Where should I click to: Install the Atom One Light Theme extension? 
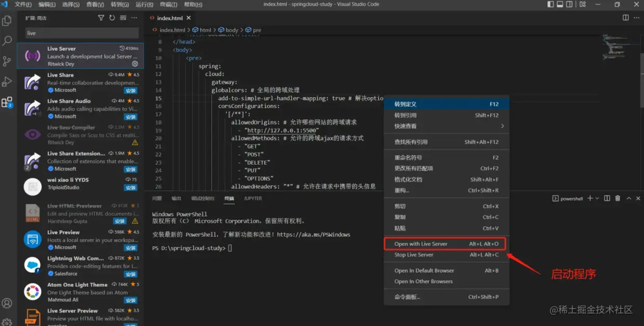[x=131, y=301]
